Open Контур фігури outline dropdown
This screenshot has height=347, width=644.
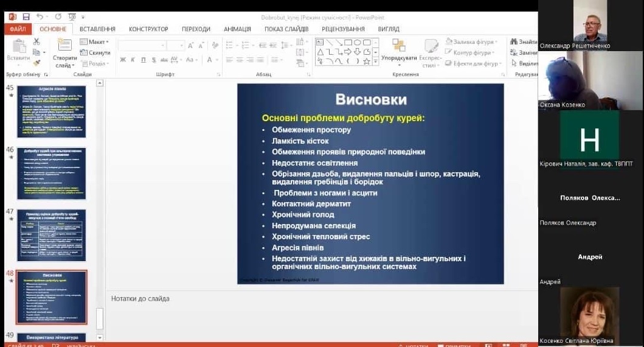pos(470,52)
